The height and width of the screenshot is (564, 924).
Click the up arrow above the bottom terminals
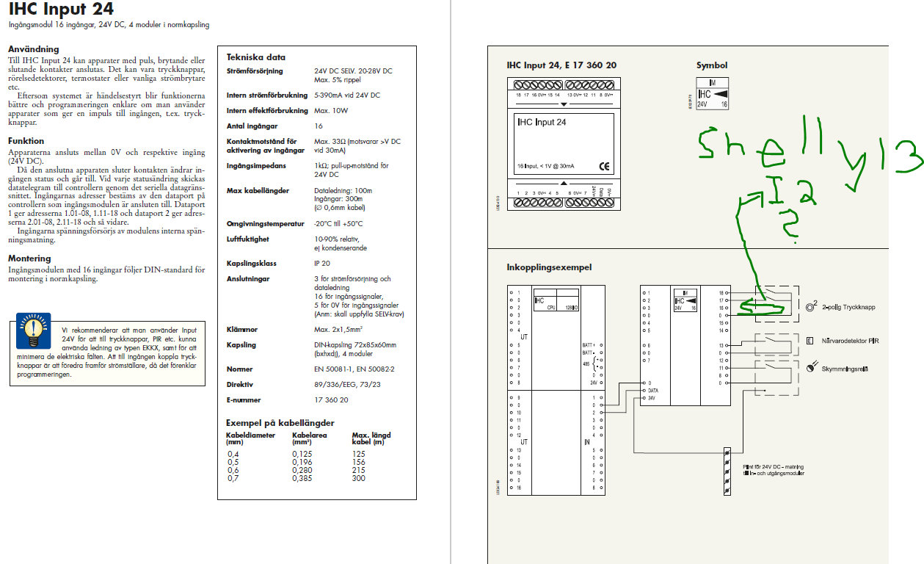563,183
